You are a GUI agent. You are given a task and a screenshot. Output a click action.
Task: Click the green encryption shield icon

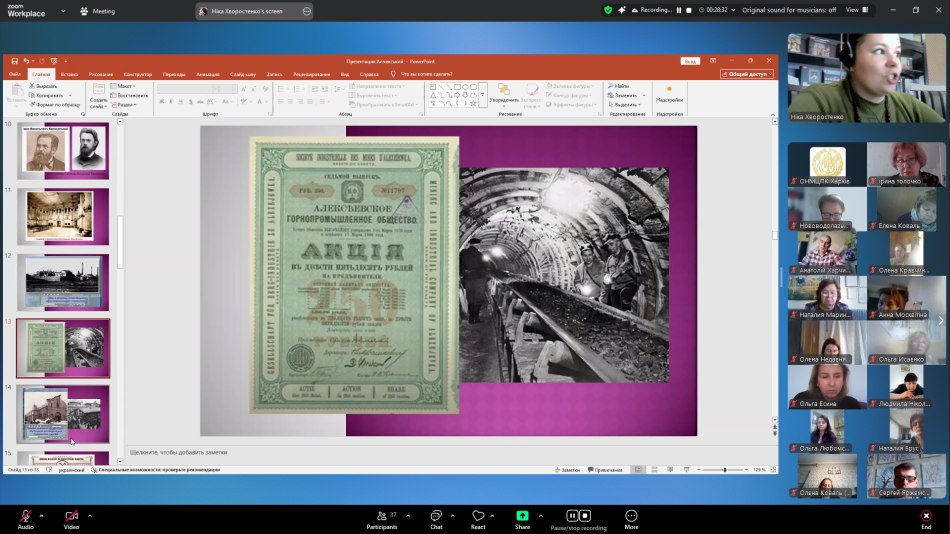tap(607, 10)
